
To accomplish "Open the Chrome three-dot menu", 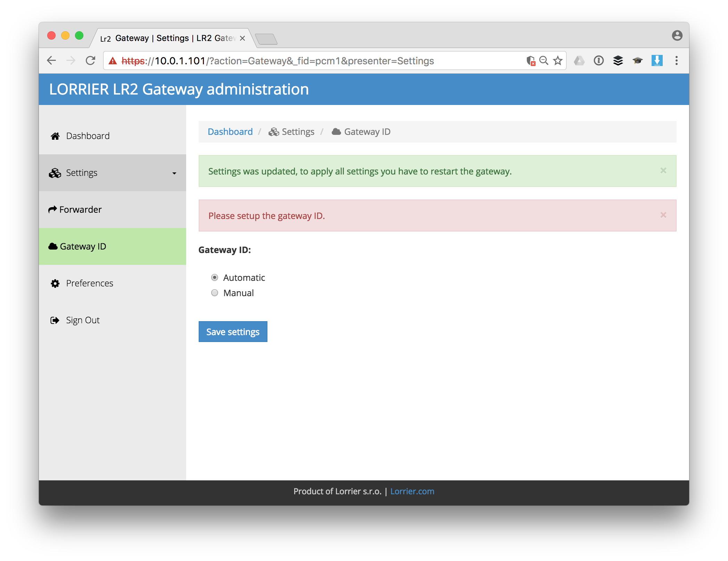I will click(676, 60).
